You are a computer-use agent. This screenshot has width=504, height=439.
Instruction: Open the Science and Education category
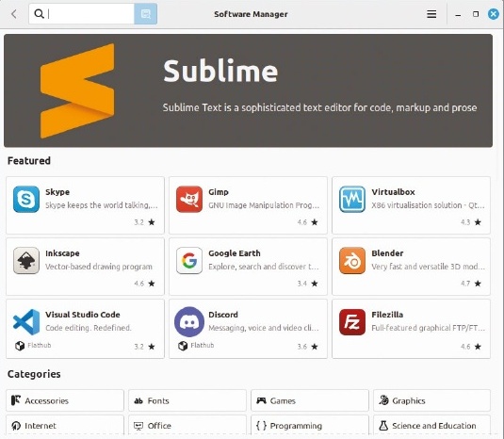[x=432, y=425]
